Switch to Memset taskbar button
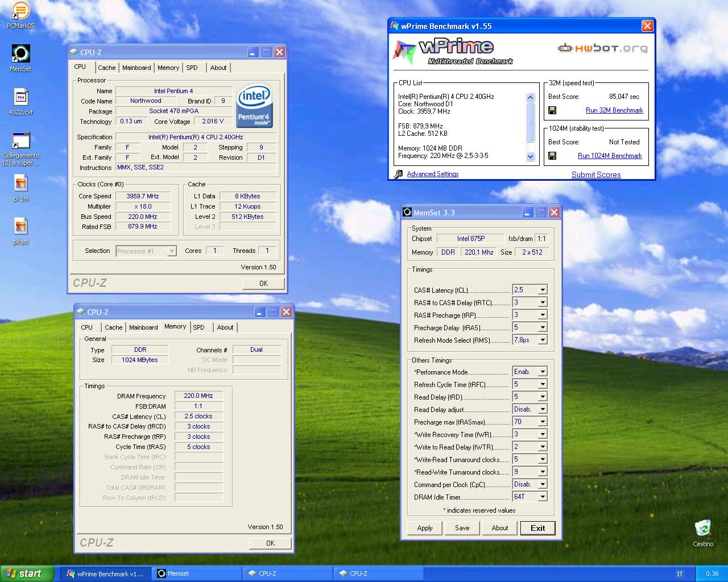 (197, 573)
